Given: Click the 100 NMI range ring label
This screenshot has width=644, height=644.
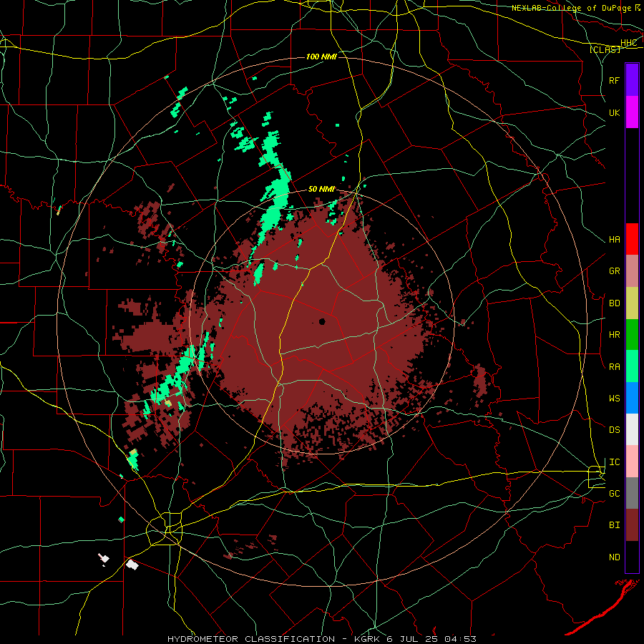Looking at the screenshot, I should (321, 57).
